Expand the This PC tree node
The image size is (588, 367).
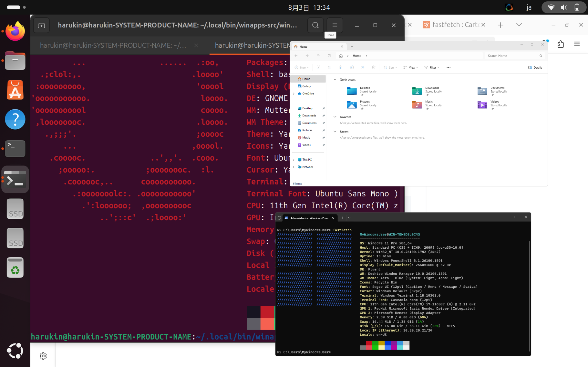coord(294,160)
